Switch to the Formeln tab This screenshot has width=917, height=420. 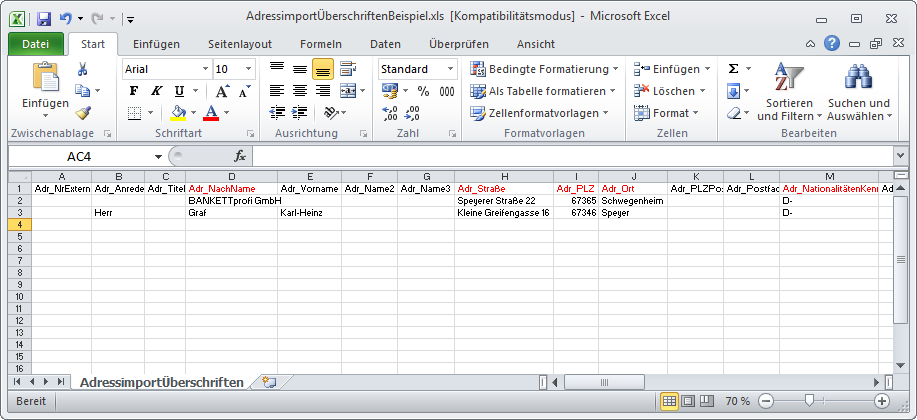[x=320, y=44]
